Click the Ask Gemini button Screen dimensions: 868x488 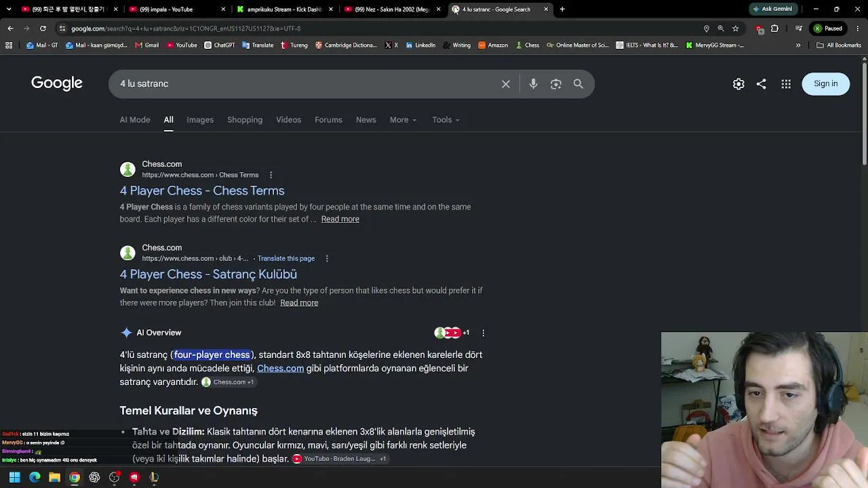tap(772, 9)
